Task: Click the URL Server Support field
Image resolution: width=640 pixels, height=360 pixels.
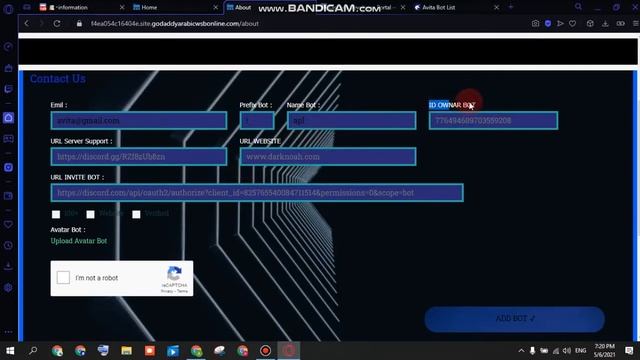Action: point(139,157)
